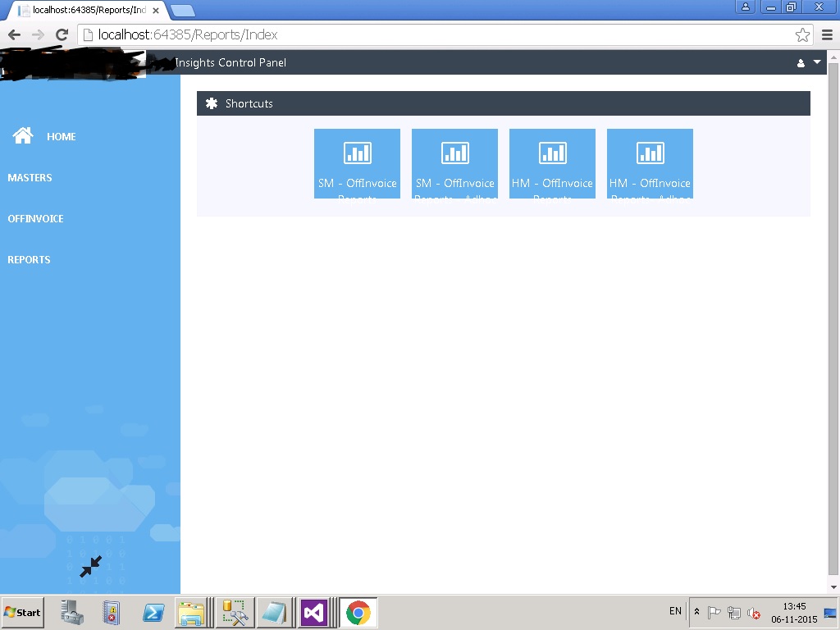This screenshot has height=630, width=840.
Task: Open the HM - OffInvoice Reports Adhoc tile
Action: [650, 163]
